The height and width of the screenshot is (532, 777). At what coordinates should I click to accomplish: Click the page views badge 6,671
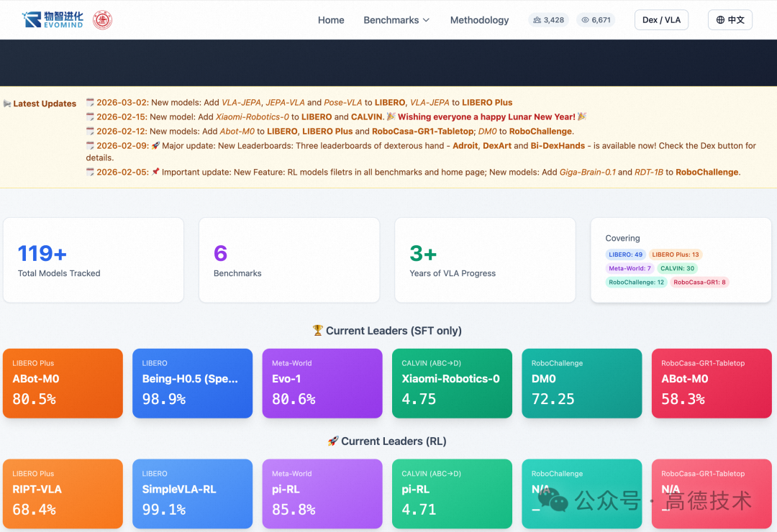click(x=596, y=20)
